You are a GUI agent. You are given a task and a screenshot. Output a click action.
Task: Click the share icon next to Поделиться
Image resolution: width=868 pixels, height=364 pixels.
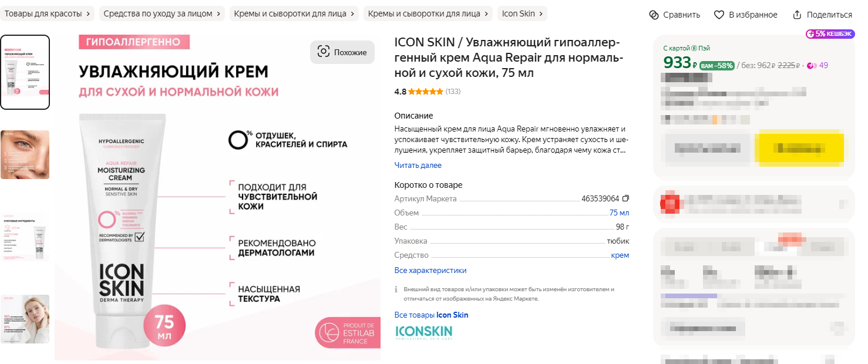797,15
